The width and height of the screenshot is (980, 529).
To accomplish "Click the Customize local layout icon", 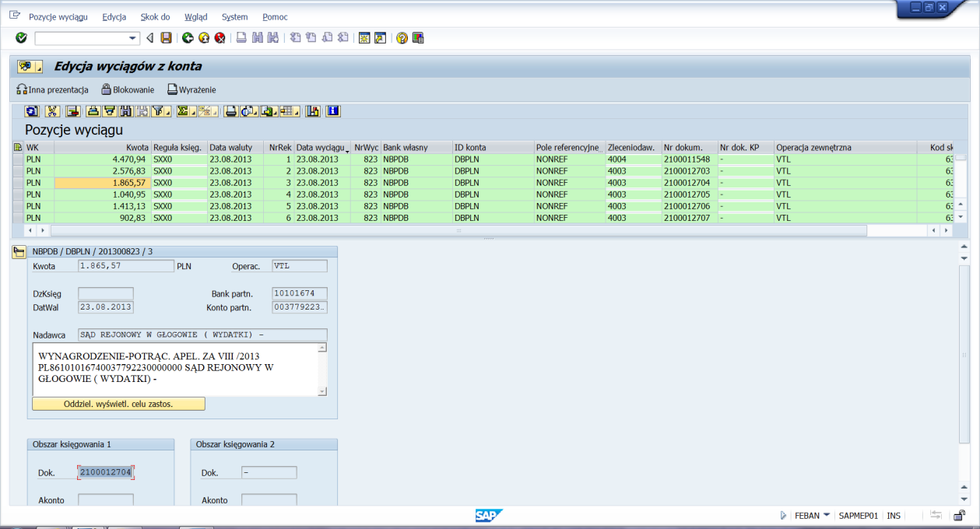I will [x=418, y=37].
